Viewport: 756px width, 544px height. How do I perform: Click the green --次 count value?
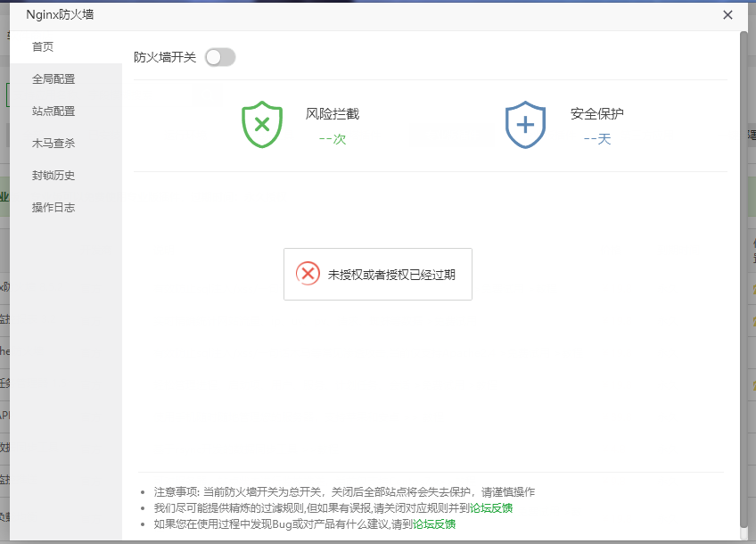pyautogui.click(x=333, y=139)
